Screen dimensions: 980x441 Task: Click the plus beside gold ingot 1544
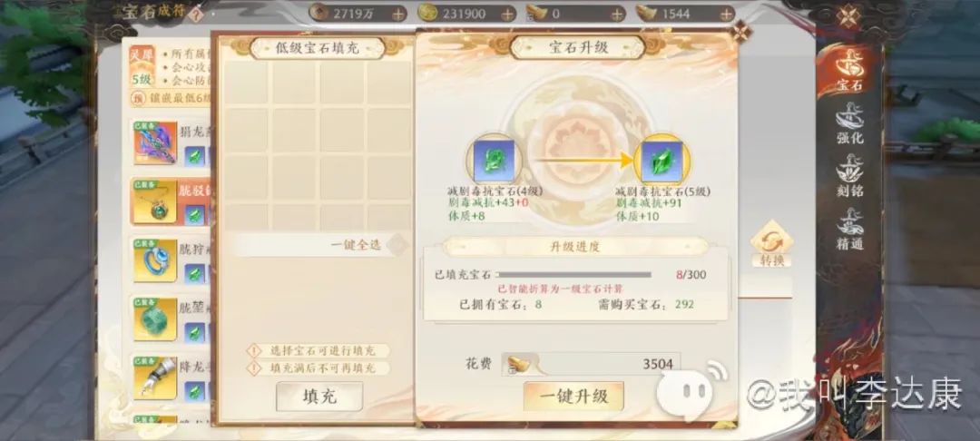(726, 13)
